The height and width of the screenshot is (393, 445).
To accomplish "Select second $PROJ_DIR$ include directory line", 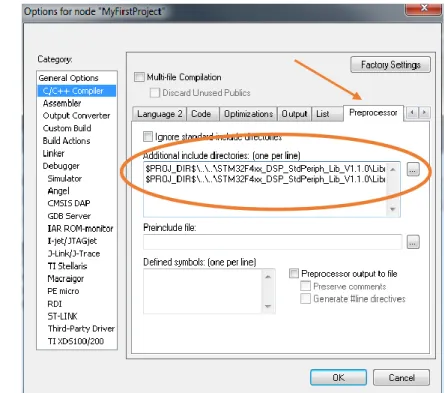I will (265, 179).
